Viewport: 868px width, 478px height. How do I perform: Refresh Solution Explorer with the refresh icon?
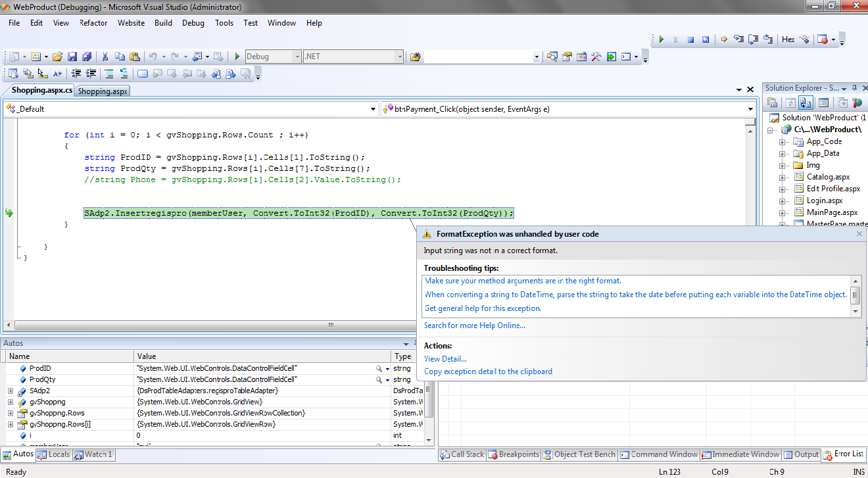(790, 103)
